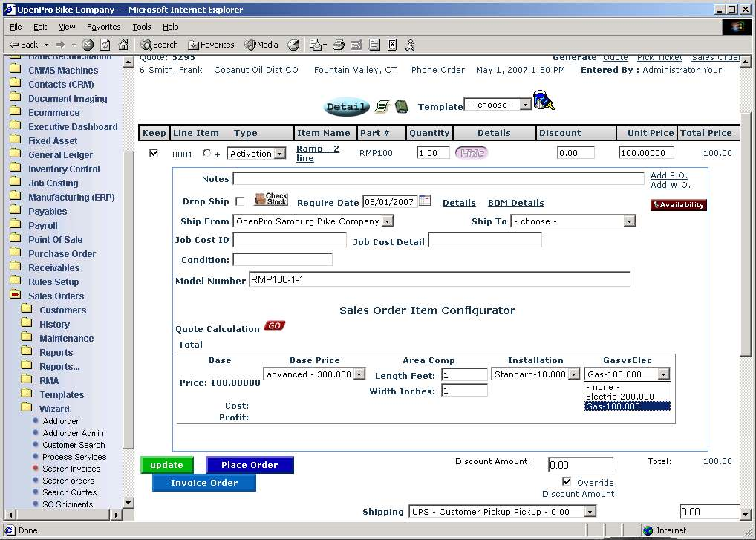
Task: Open the Require Date calendar picker
Action: [425, 201]
